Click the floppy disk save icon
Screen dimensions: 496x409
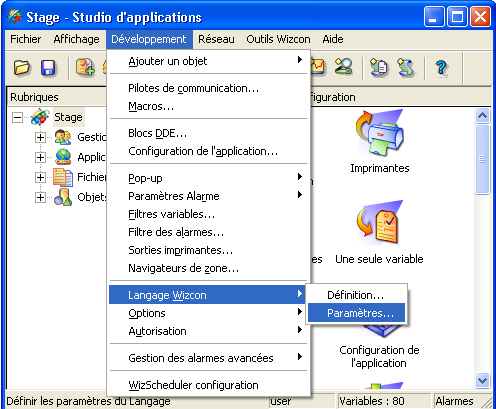click(x=48, y=67)
